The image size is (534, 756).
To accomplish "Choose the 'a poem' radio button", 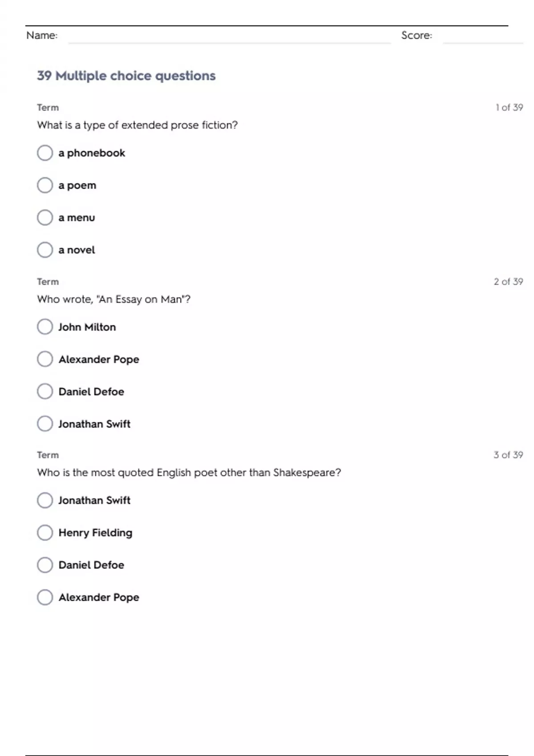I will [45, 185].
